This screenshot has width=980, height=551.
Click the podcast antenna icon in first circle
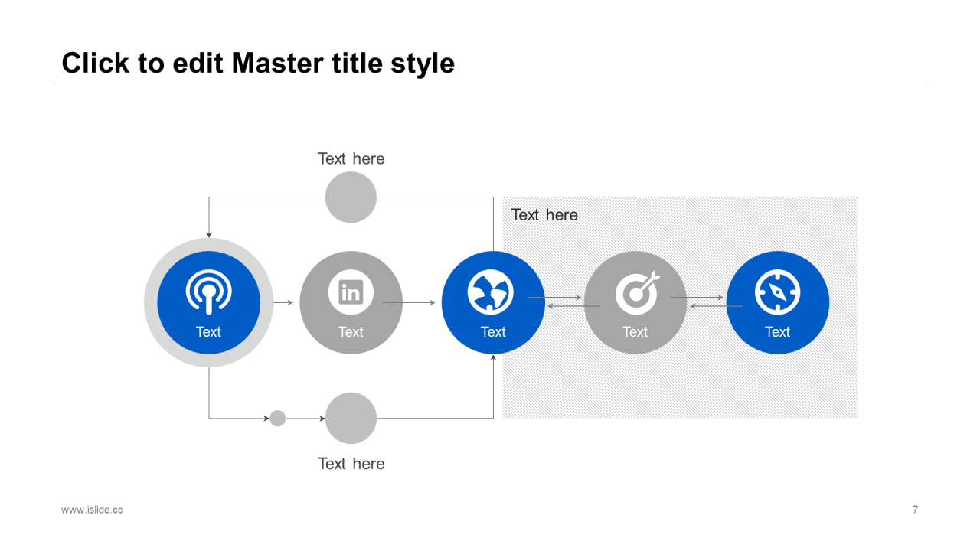click(208, 292)
